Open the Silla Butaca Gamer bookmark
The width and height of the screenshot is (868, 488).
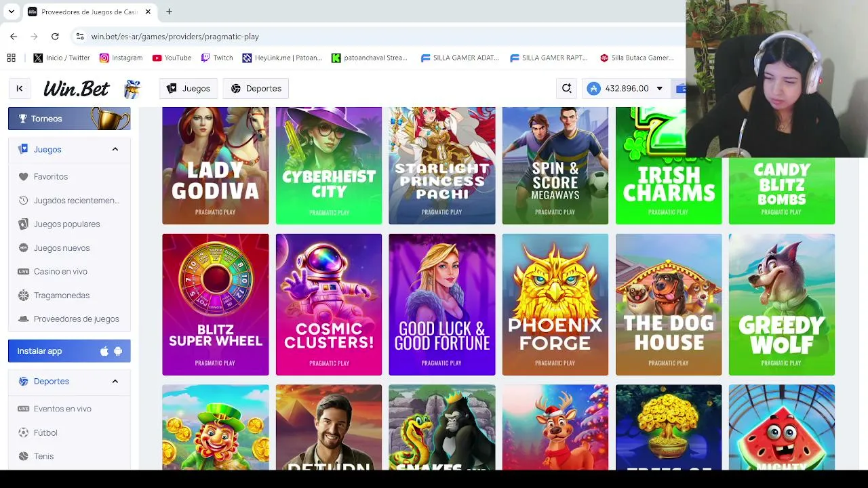pos(637,58)
